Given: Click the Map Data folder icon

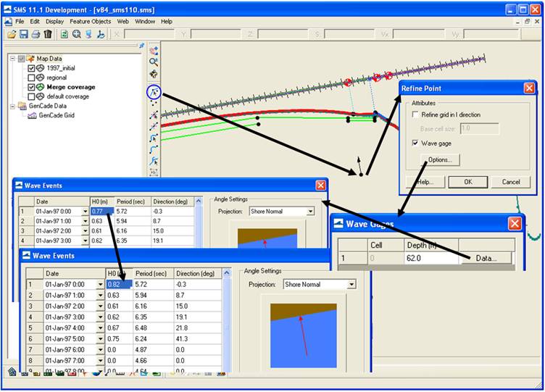Looking at the screenshot, I should click(x=30, y=59).
